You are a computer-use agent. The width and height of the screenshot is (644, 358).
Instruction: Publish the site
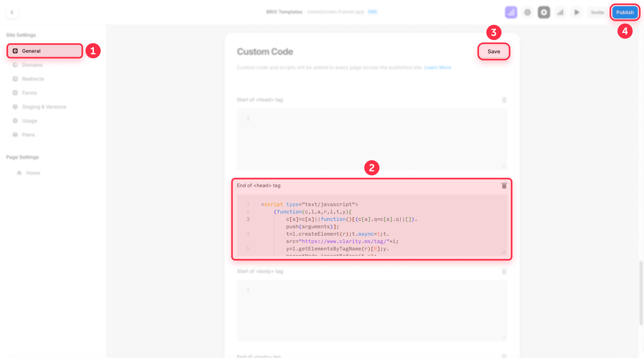[x=625, y=12]
